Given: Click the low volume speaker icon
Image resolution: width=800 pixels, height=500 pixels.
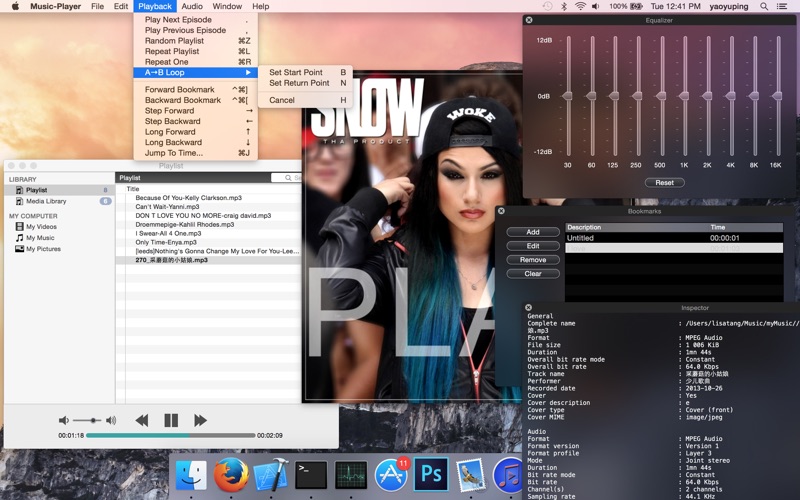Looking at the screenshot, I should point(64,420).
